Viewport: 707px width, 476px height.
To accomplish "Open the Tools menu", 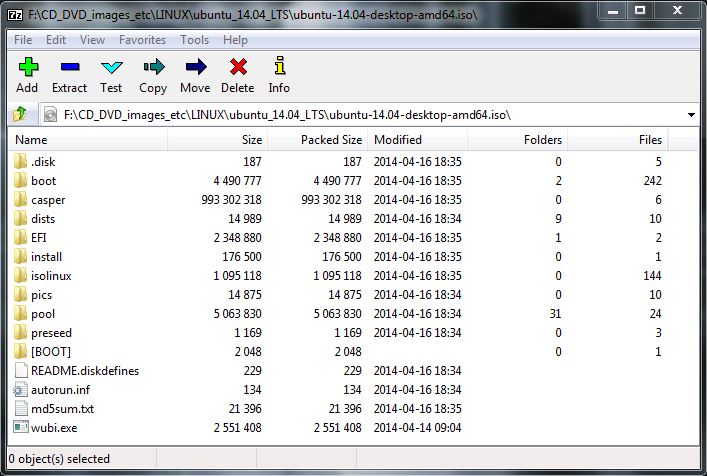I will click(194, 40).
